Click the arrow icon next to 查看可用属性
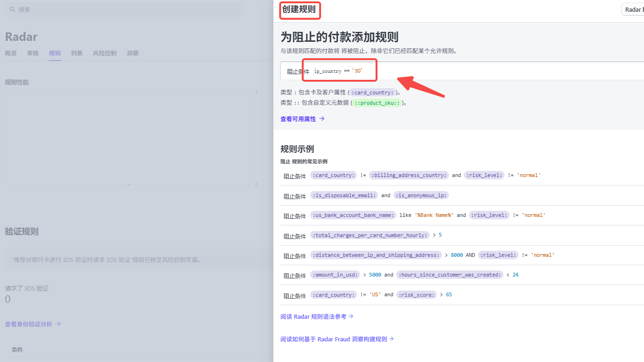 coord(322,119)
